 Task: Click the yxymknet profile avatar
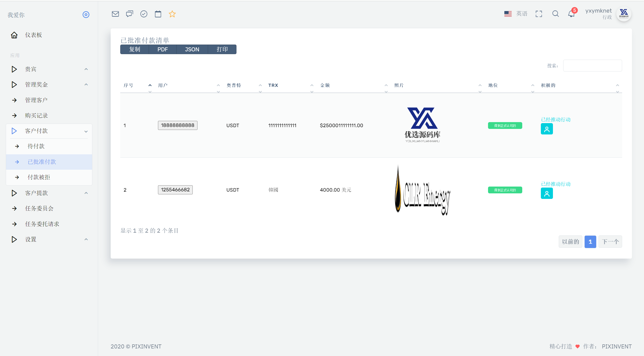[624, 14]
